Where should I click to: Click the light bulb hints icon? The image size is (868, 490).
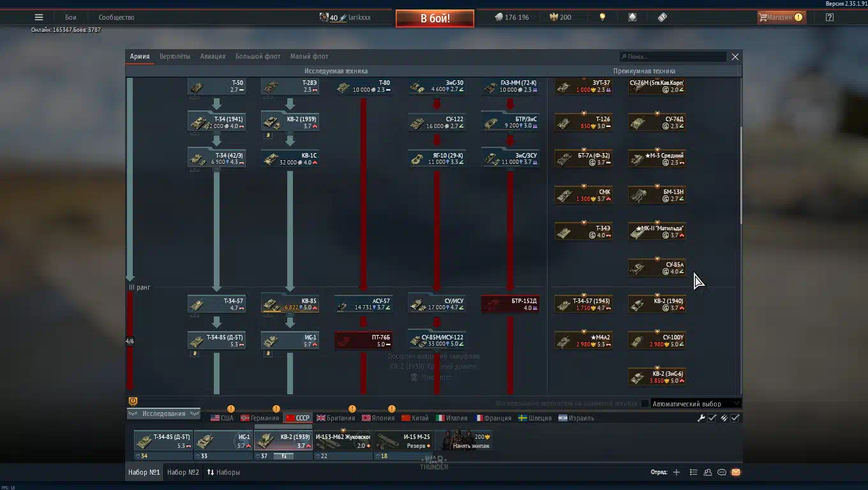click(x=602, y=17)
